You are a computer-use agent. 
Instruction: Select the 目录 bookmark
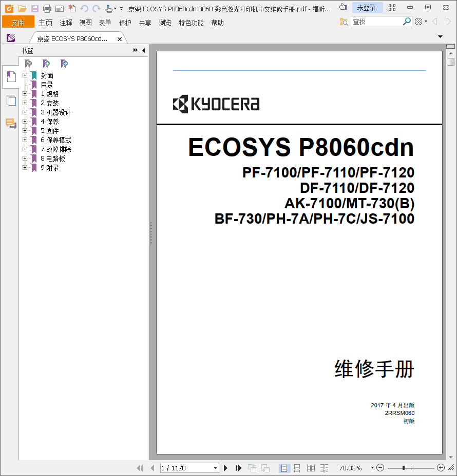pyautogui.click(x=47, y=85)
